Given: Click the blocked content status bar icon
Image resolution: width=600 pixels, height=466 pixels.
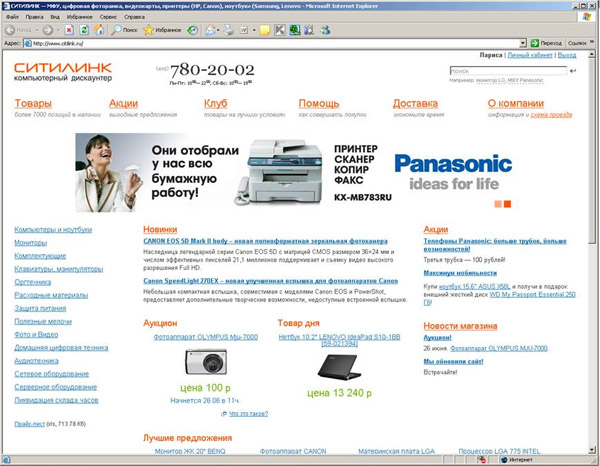Looking at the screenshot, I should tap(481, 459).
